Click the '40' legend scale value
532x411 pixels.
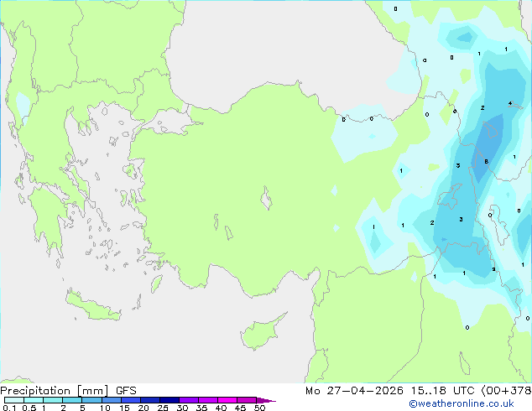click(221, 408)
